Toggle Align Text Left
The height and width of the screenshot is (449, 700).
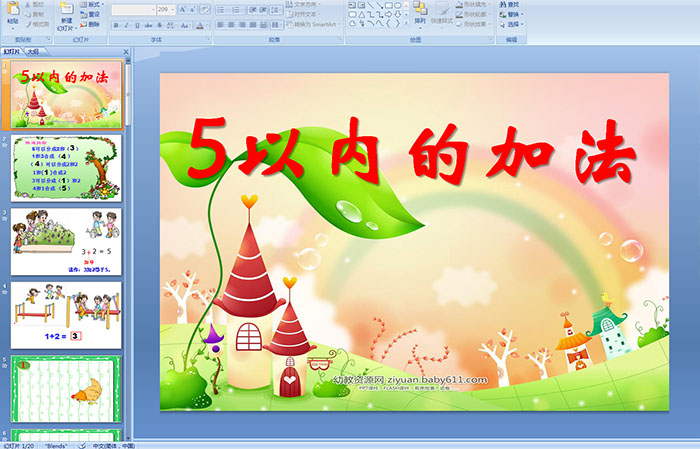(220, 25)
